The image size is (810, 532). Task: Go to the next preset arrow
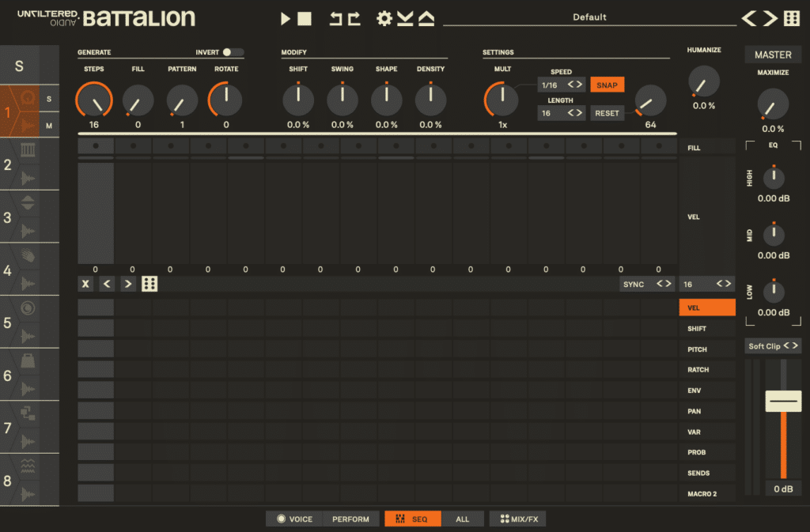pyautogui.click(x=770, y=18)
